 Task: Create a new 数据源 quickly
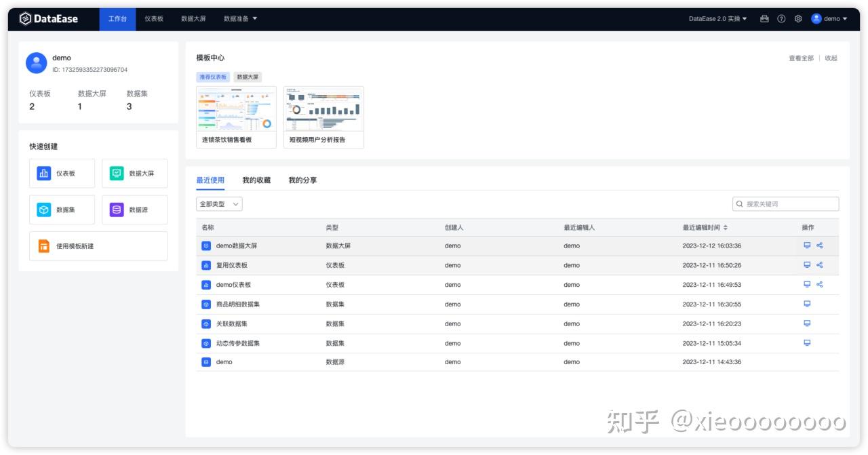click(135, 210)
